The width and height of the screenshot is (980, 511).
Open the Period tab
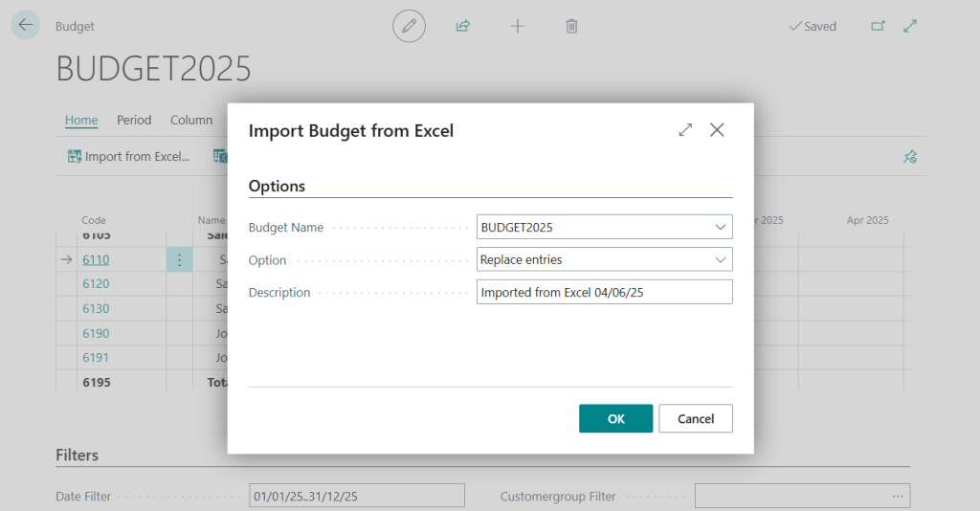pyautogui.click(x=134, y=120)
